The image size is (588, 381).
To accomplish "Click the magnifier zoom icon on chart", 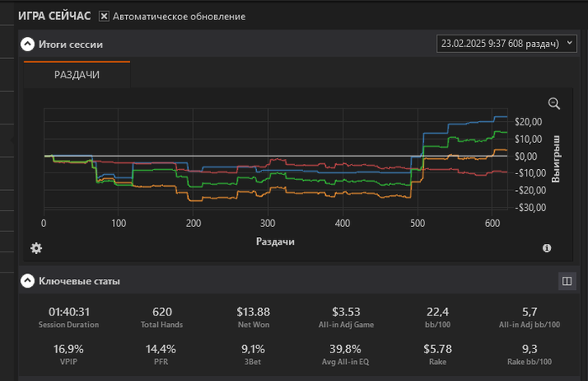I will tap(554, 103).
